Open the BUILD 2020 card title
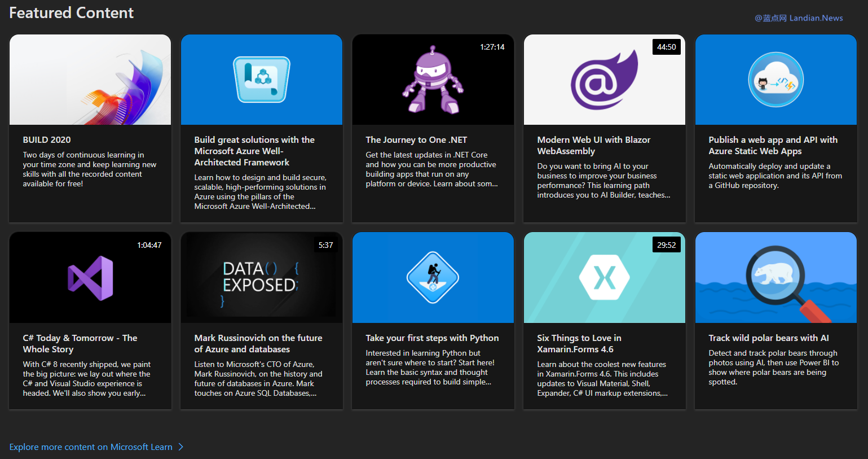Image resolution: width=868 pixels, height=459 pixels. tap(47, 140)
